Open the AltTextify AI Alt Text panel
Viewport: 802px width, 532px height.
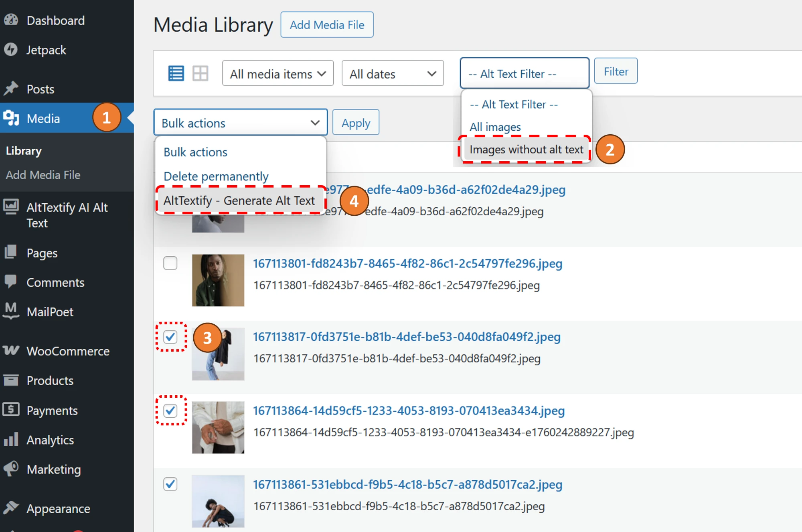[67, 215]
